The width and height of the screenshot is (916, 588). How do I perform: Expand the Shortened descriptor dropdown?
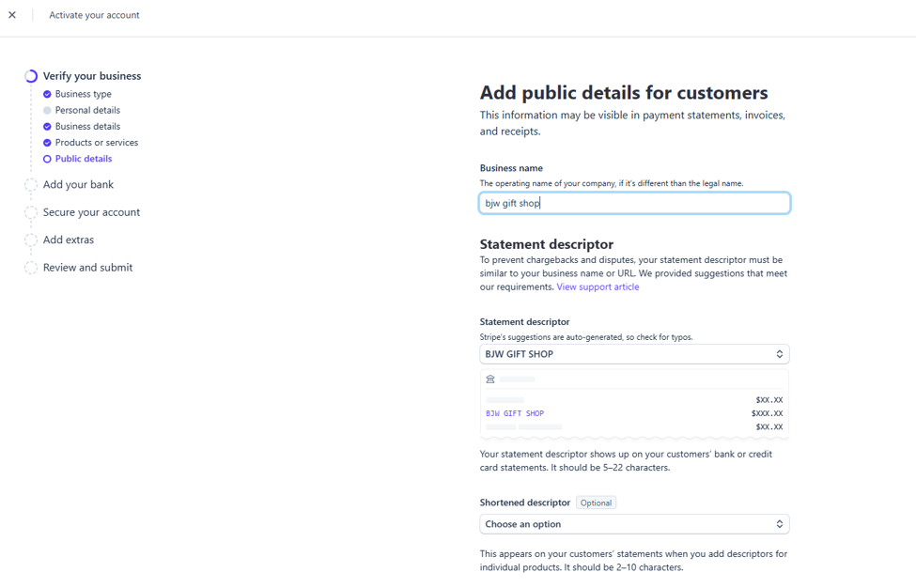point(634,524)
